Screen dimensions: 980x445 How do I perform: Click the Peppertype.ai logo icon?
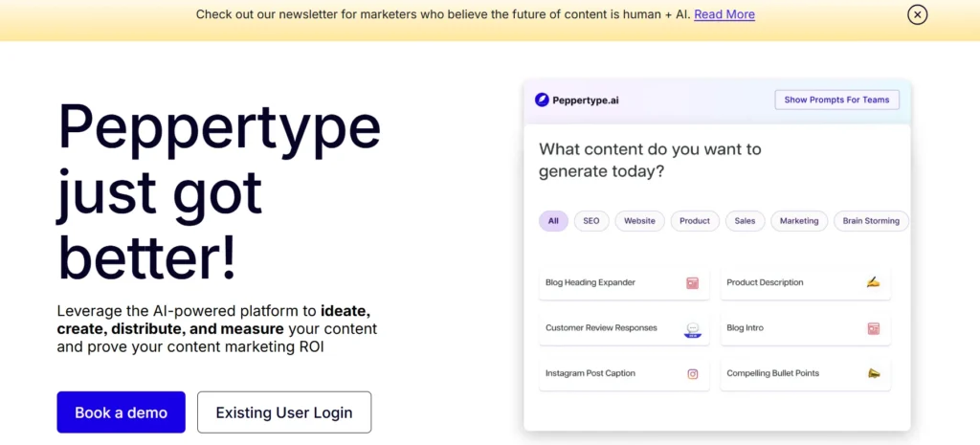(542, 100)
